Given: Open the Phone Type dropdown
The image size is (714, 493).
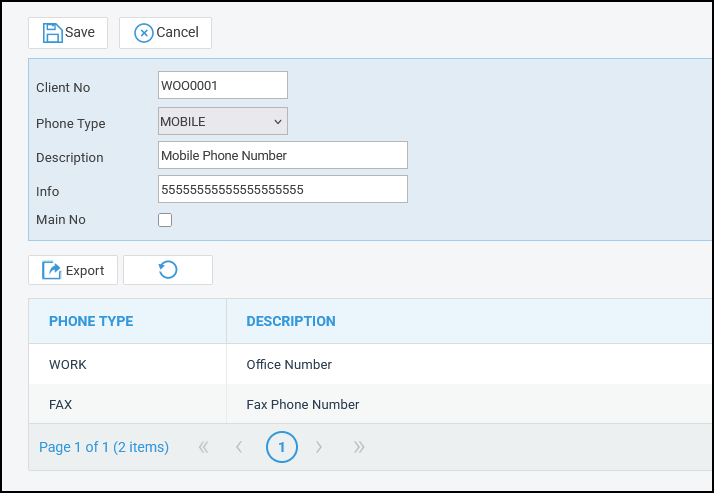Looking at the screenshot, I should 223,122.
